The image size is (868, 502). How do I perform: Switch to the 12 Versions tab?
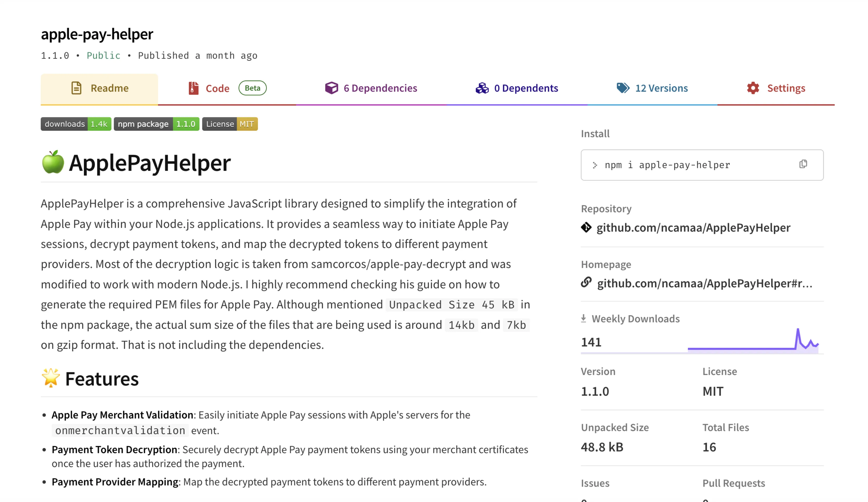pyautogui.click(x=661, y=88)
